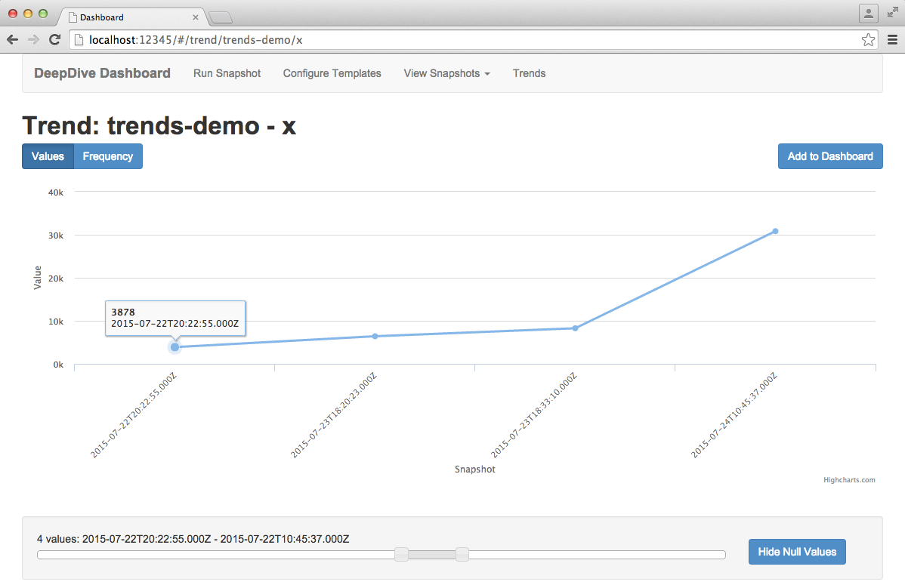Open the DeepDive Dashboard home link

tap(102, 73)
